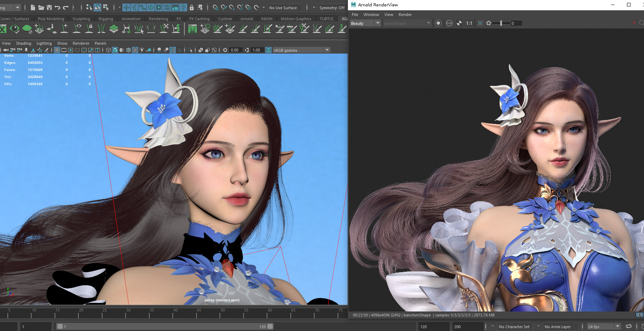
Task: Click the lock selection padlock icon
Action: point(191,7)
